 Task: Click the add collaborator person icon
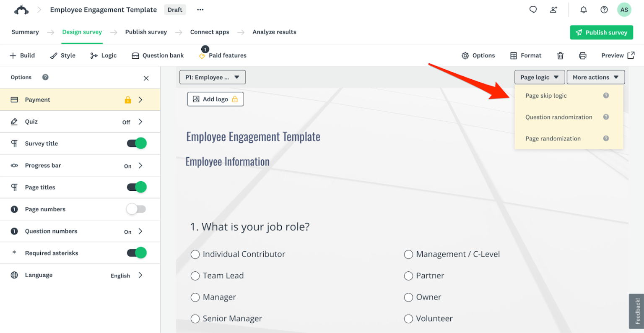(553, 10)
